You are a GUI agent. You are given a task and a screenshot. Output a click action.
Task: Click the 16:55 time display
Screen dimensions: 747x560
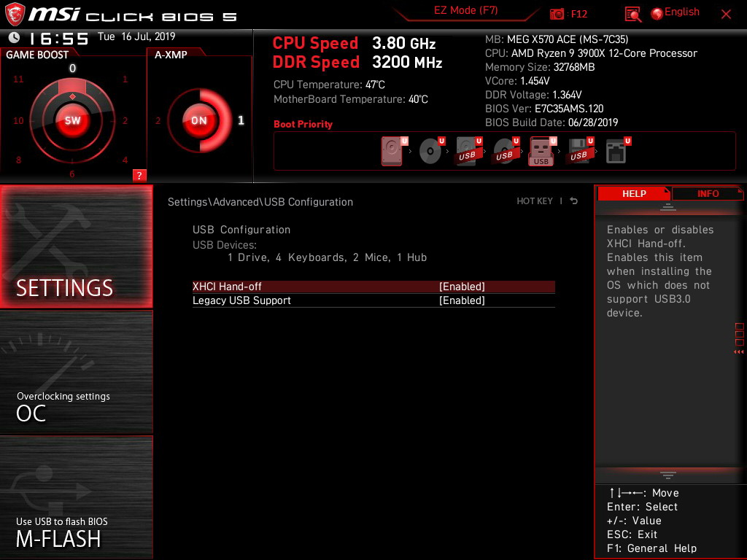pyautogui.click(x=58, y=39)
